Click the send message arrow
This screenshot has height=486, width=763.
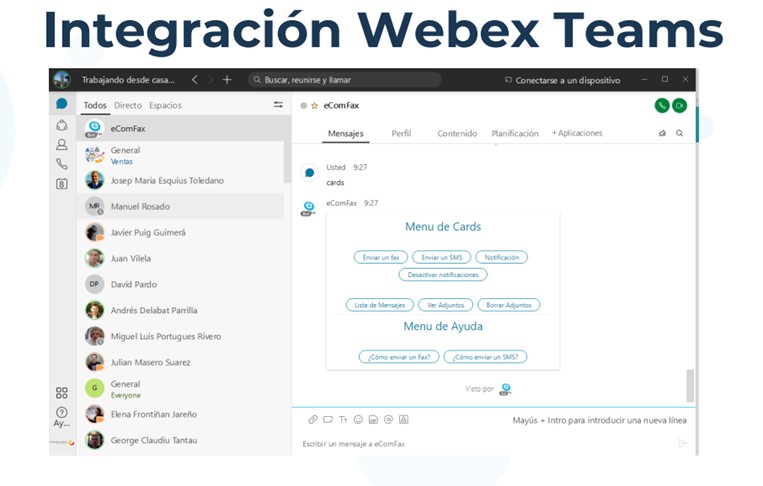point(683,443)
